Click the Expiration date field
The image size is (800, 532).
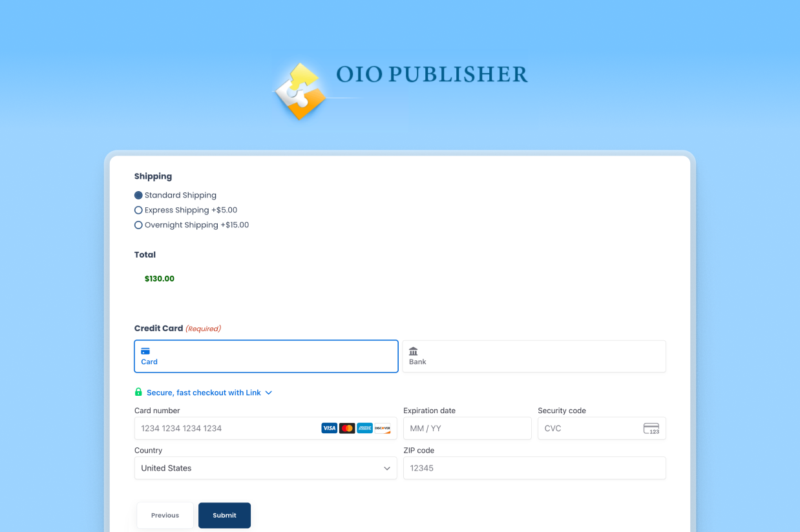(467, 428)
